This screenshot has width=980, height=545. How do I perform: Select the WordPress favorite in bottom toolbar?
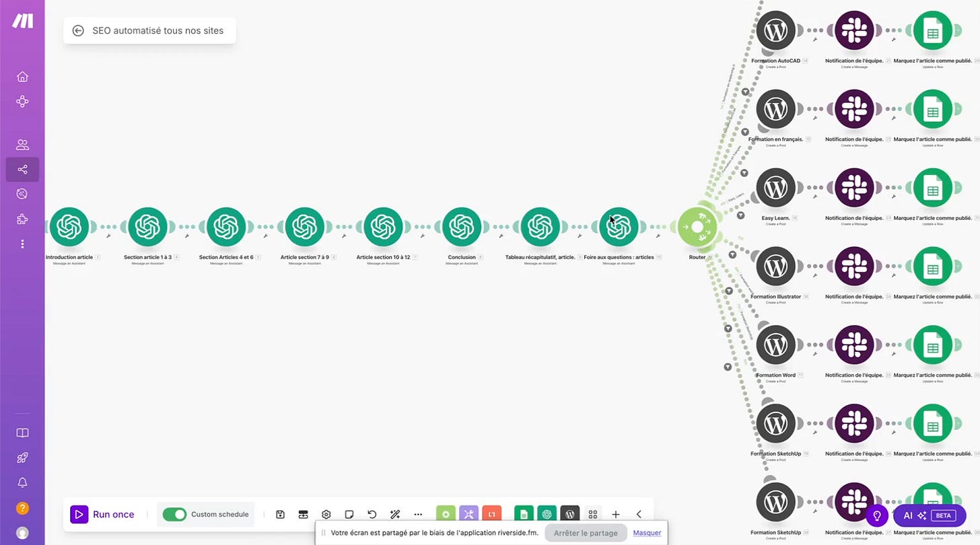(569, 514)
